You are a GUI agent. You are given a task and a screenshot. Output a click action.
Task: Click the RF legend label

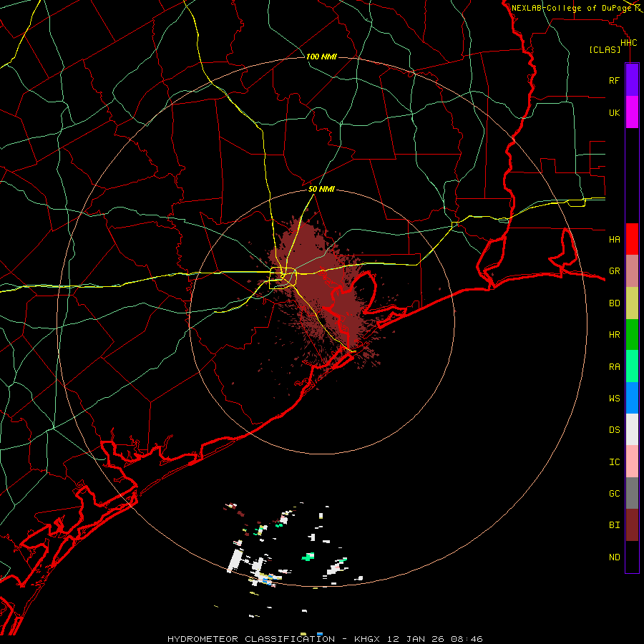[x=614, y=81]
